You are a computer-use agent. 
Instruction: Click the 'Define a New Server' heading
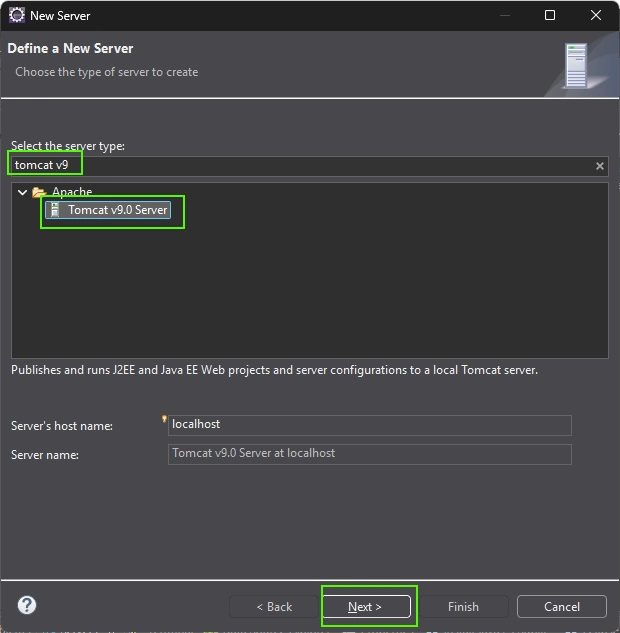pyautogui.click(x=70, y=48)
